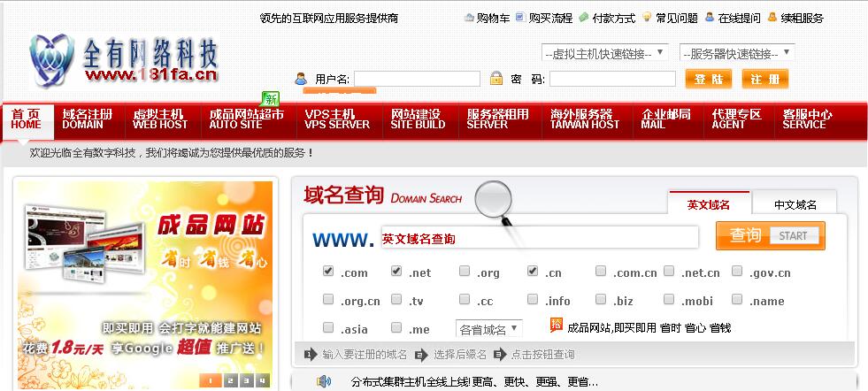Expand the 服务器快速链接 dropdown
This screenshot has height=391, width=868.
(736, 53)
